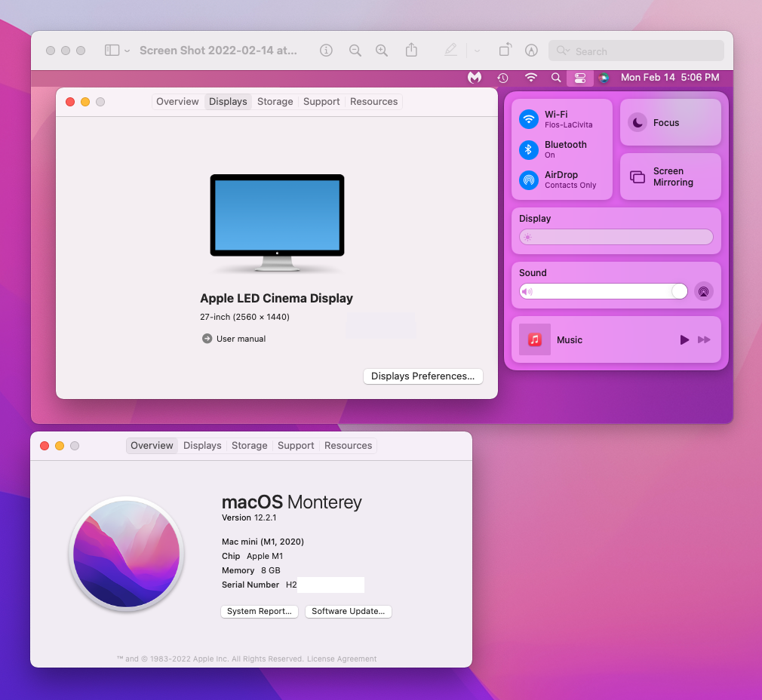Expand the highlight color dropdown arrow

click(x=478, y=51)
